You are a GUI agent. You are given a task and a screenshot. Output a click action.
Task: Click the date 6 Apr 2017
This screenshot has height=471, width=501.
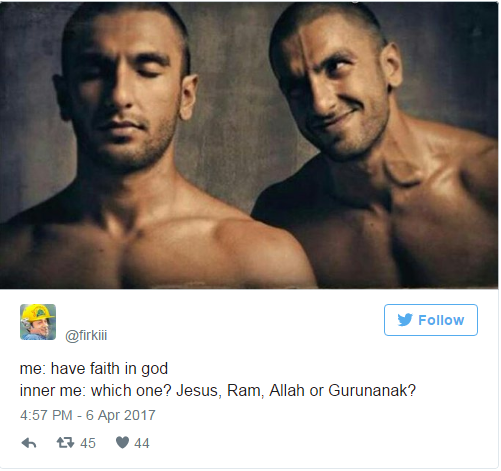click(x=121, y=415)
